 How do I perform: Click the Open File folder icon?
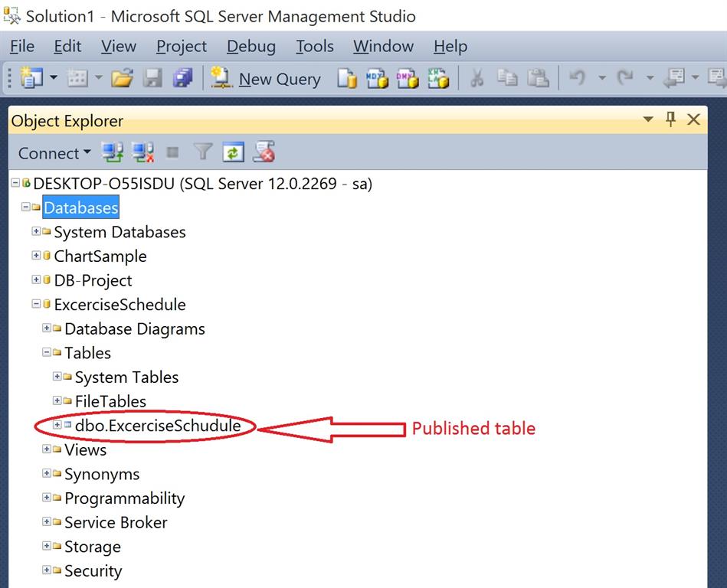pyautogui.click(x=123, y=78)
